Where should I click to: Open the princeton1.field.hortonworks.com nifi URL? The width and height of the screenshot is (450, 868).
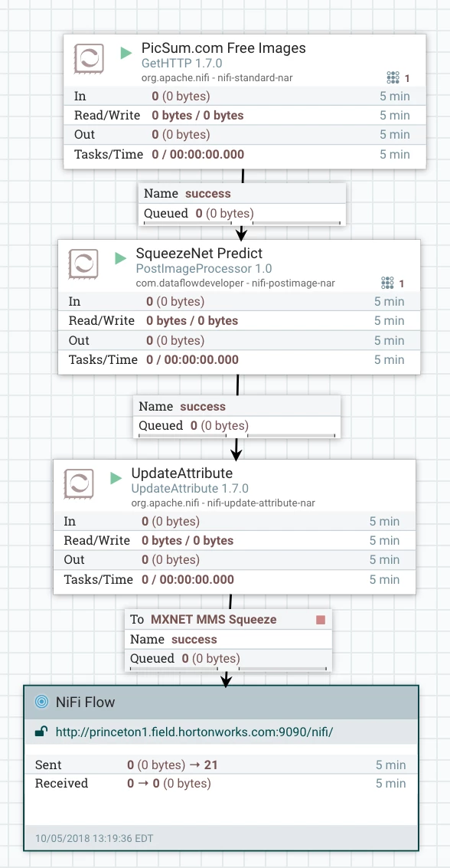[x=194, y=732]
